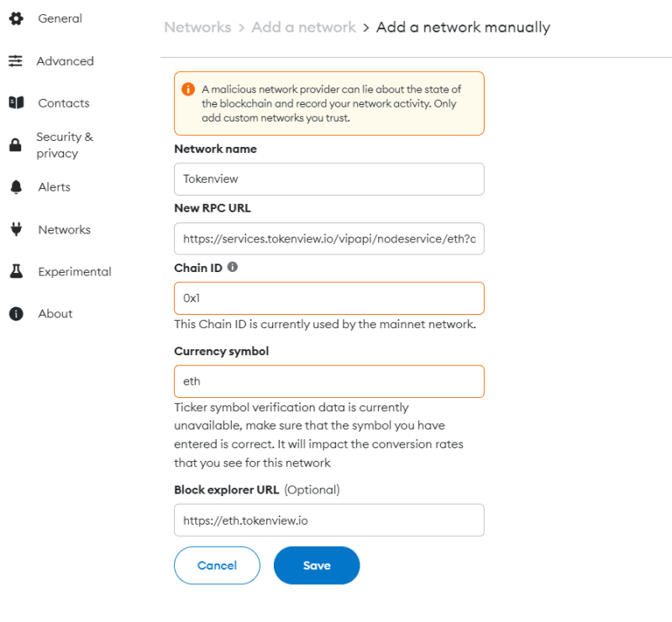Click the Contacts book icon
The width and height of the screenshot is (672, 622).
(x=16, y=102)
